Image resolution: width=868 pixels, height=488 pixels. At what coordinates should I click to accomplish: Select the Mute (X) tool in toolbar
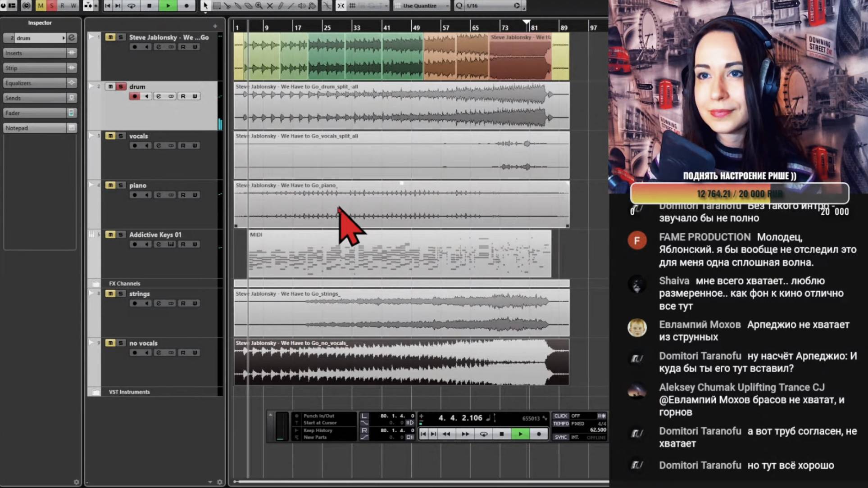click(270, 6)
